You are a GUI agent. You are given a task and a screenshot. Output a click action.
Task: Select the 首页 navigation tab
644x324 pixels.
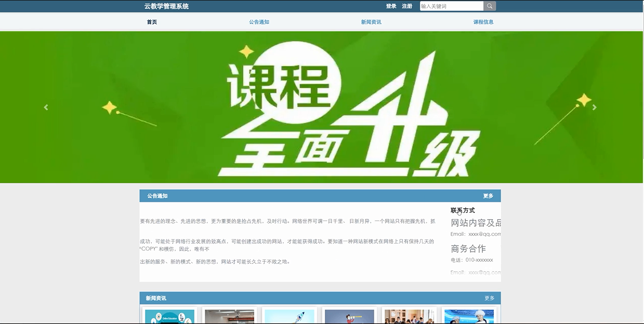pyautogui.click(x=152, y=22)
